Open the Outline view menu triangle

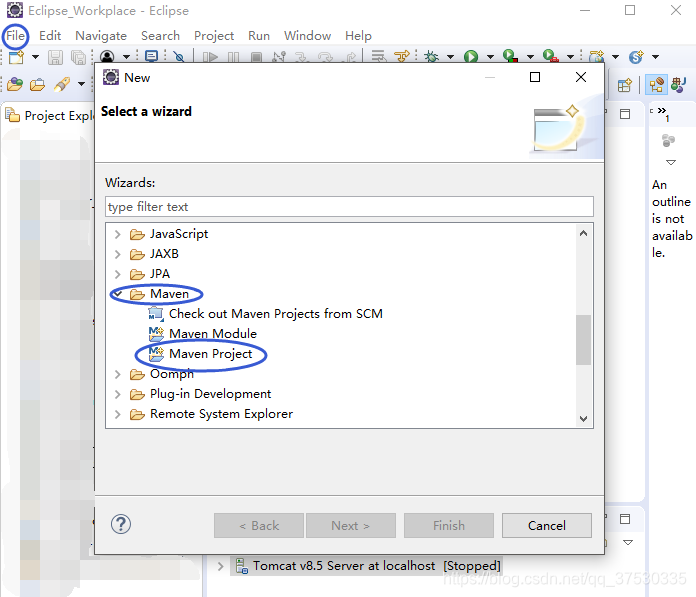pos(671,163)
